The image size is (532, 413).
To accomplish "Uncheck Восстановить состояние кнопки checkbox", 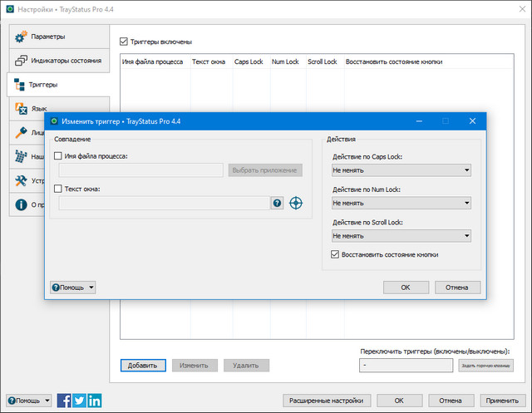I will click(335, 254).
